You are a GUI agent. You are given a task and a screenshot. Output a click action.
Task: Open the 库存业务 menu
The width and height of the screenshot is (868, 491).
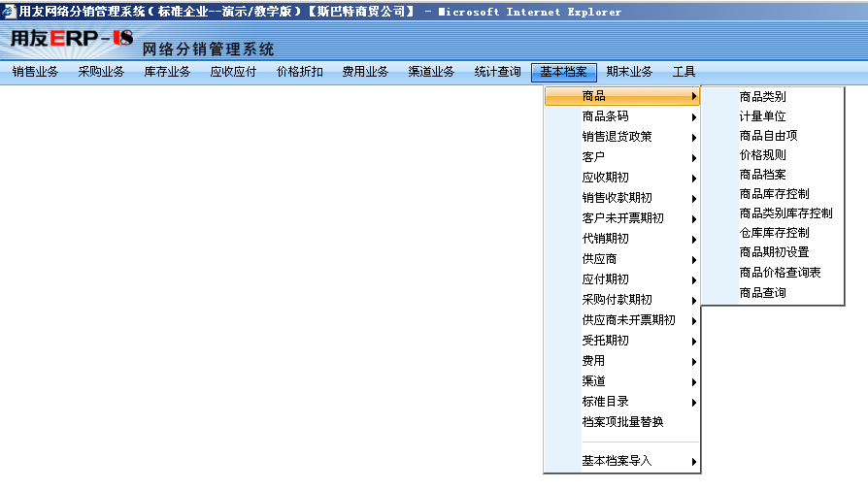(168, 72)
